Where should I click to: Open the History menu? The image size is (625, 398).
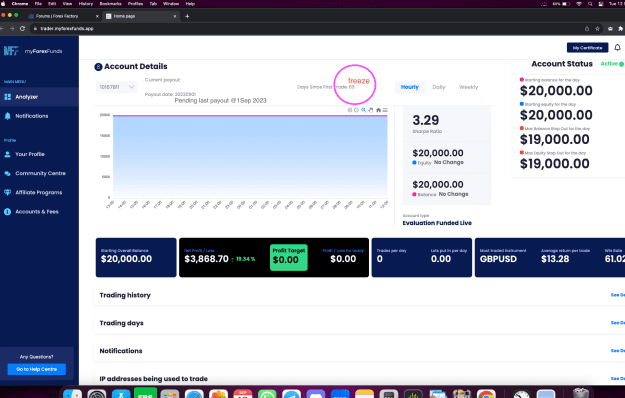(86, 4)
